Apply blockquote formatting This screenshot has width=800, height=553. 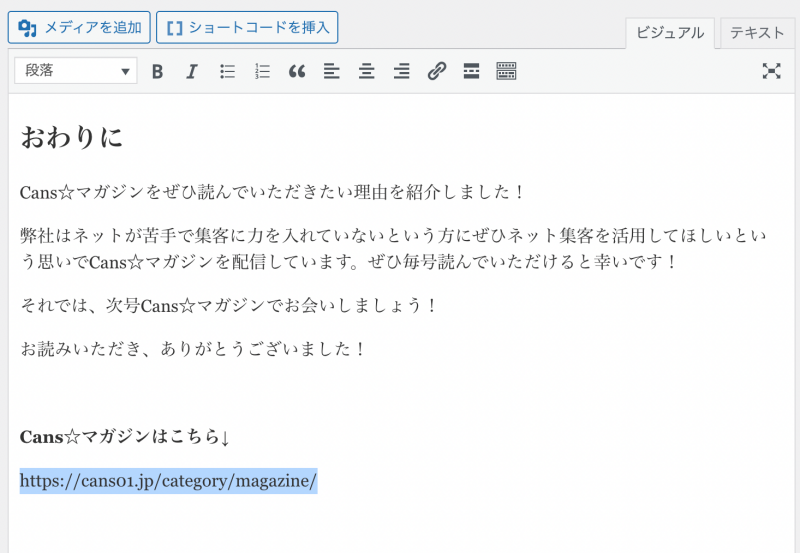[297, 71]
